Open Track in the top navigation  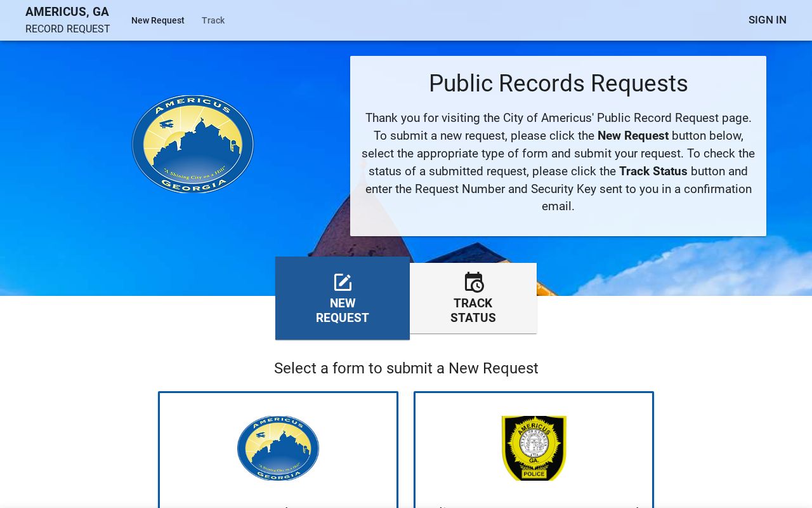[213, 20]
